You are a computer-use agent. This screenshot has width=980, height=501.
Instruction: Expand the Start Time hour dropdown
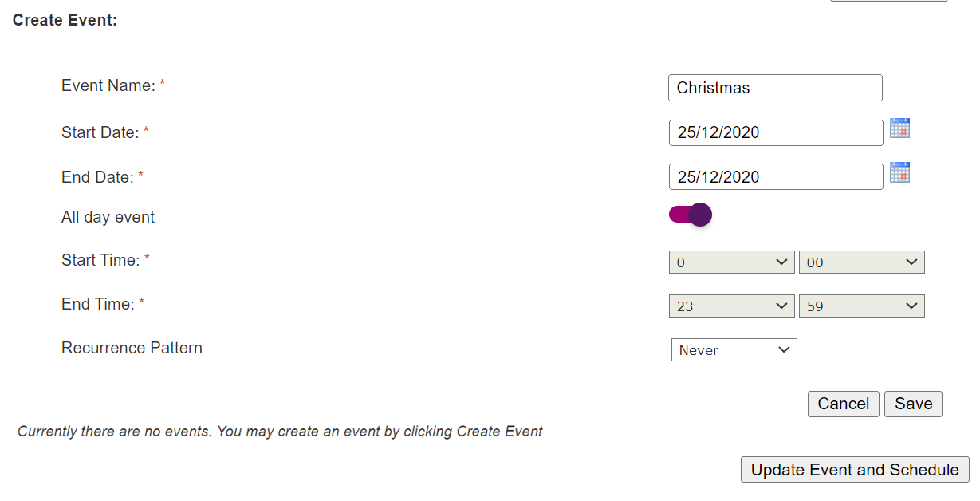[732, 262]
